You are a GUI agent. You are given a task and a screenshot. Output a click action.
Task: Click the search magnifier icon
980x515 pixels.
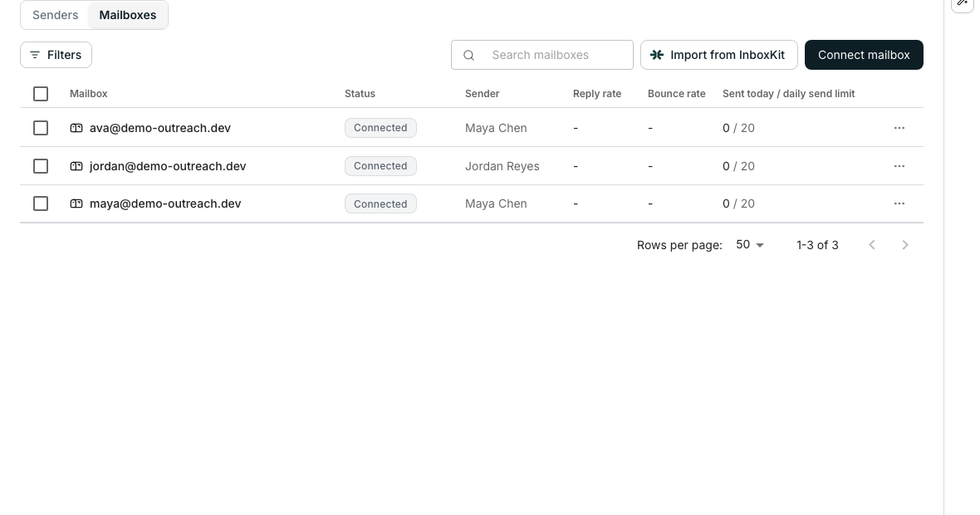click(468, 55)
